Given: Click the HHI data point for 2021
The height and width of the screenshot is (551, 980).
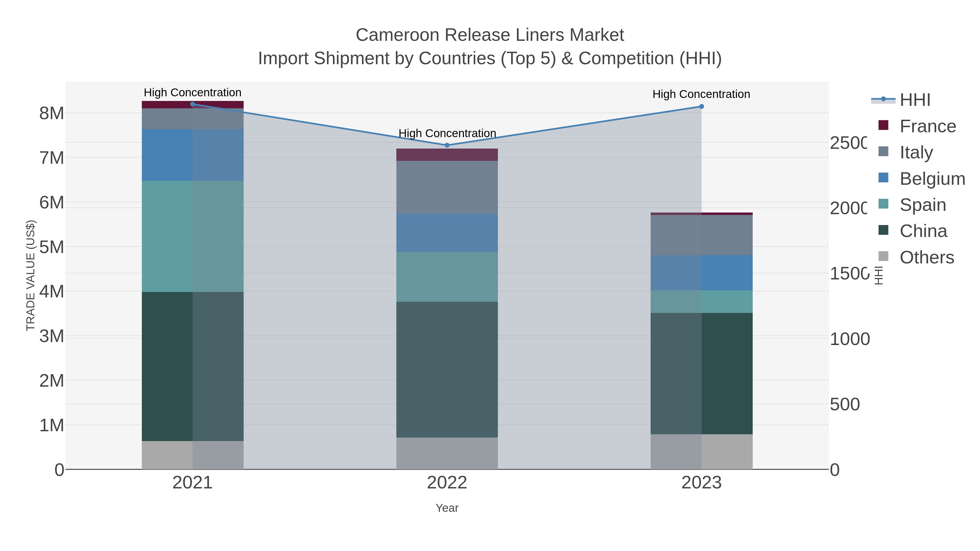Looking at the screenshot, I should point(192,104).
